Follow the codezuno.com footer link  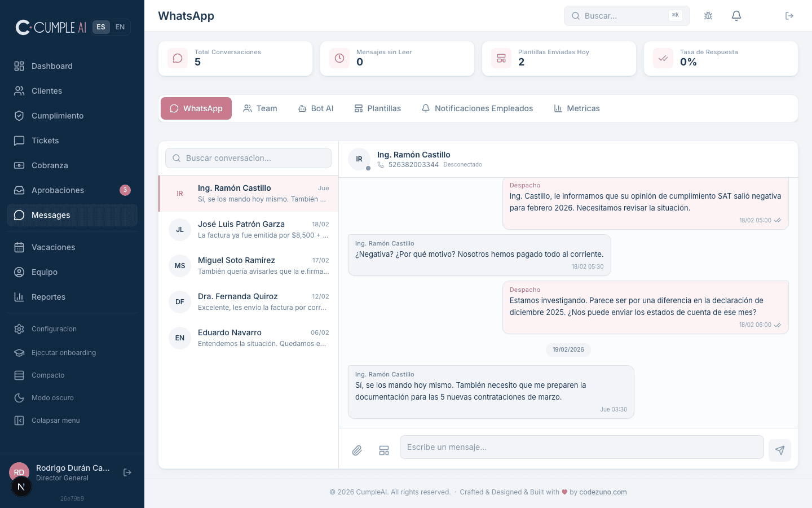(x=603, y=492)
